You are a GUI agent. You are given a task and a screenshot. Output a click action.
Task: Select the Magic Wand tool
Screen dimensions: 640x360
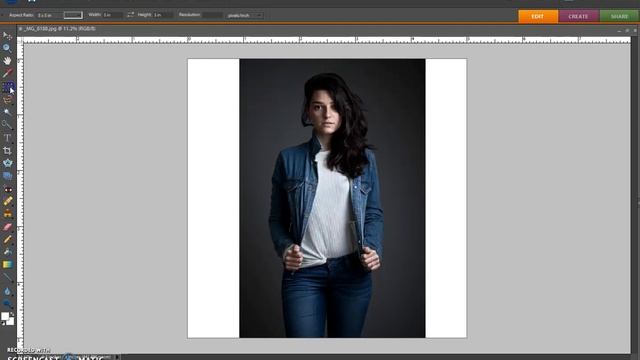tap(7, 112)
